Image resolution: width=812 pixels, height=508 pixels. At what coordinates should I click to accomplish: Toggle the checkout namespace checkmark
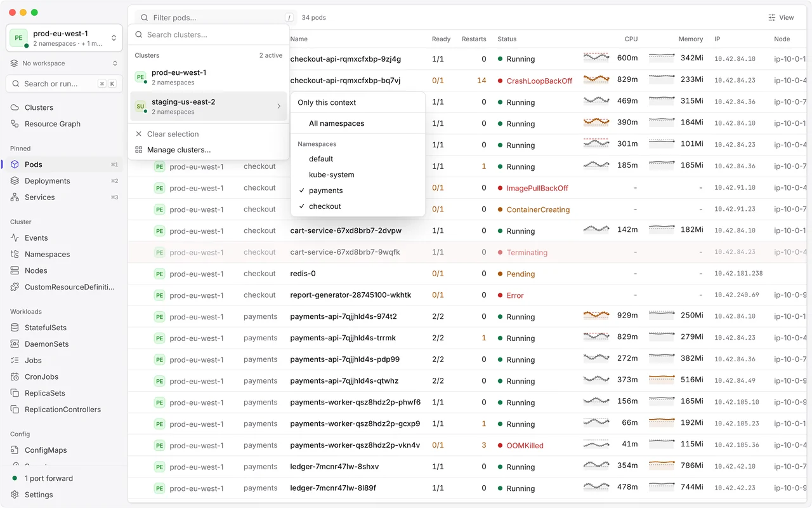point(302,206)
